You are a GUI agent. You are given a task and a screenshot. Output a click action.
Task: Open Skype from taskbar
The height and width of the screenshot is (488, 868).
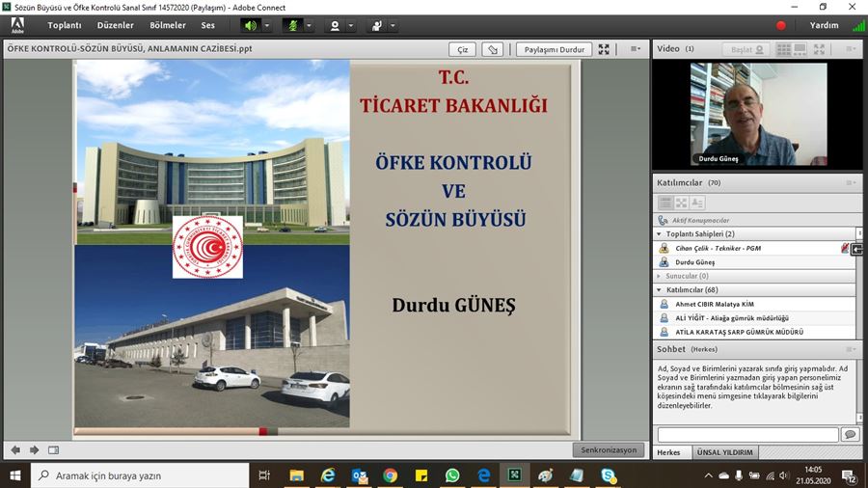[608, 475]
